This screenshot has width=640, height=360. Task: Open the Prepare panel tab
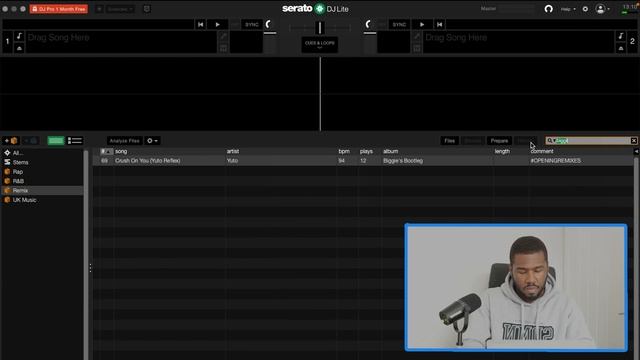pyautogui.click(x=499, y=141)
